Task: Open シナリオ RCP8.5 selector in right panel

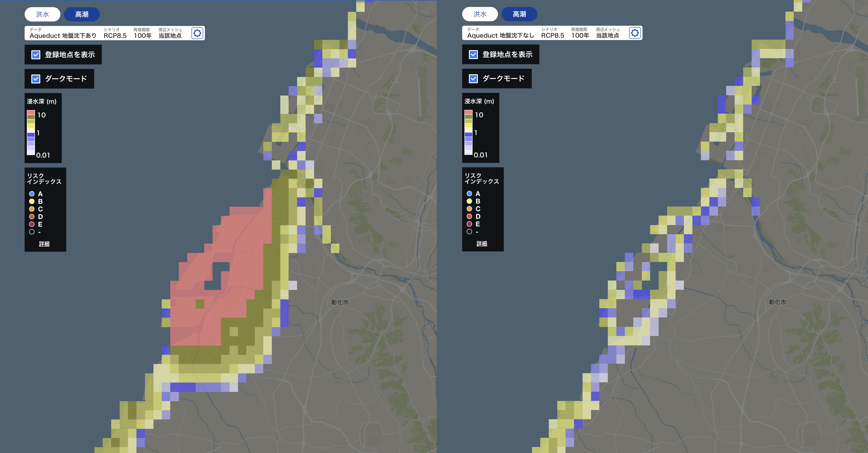Action: [x=552, y=35]
